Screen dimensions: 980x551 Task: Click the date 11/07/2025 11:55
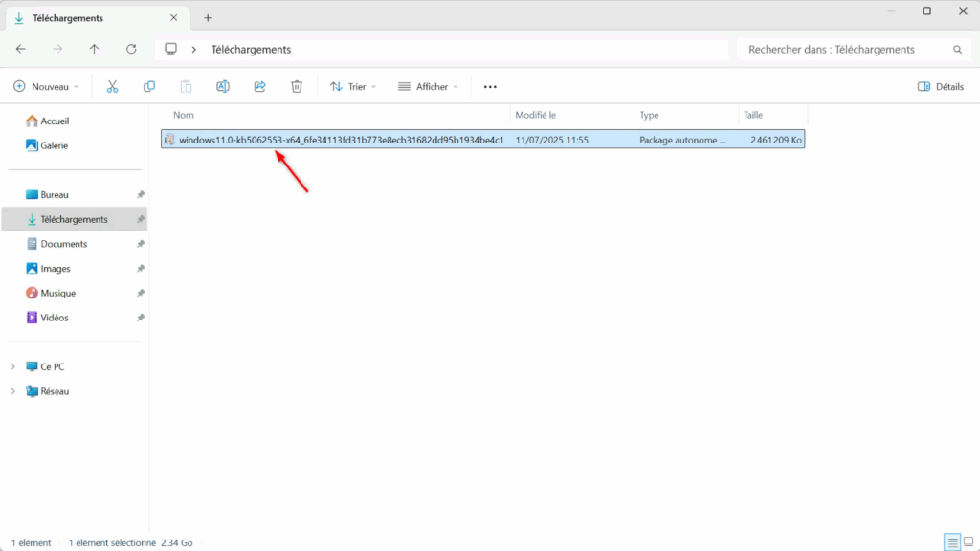click(552, 140)
